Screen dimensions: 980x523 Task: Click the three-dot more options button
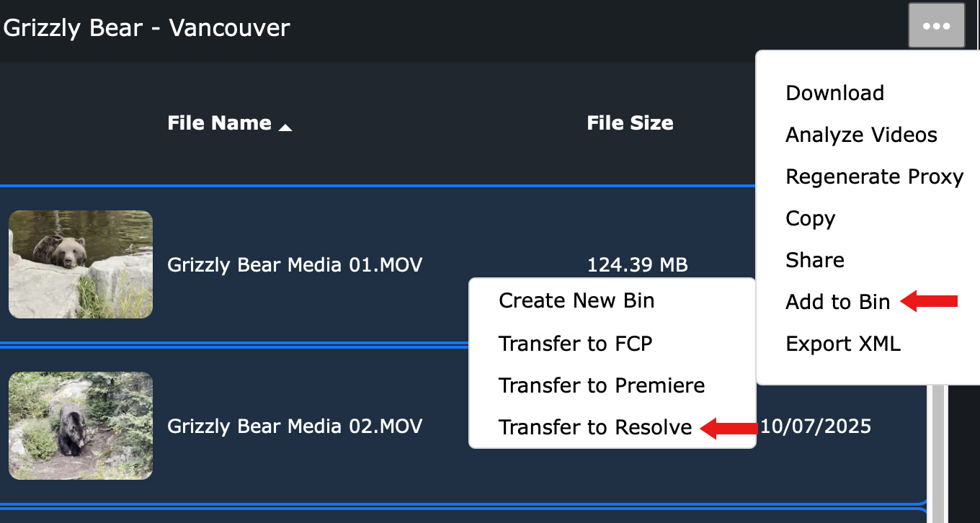pyautogui.click(x=936, y=26)
